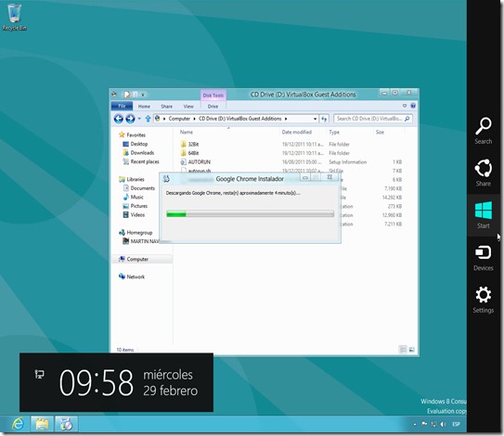
Task: Sort files by Name column
Action: (x=187, y=132)
